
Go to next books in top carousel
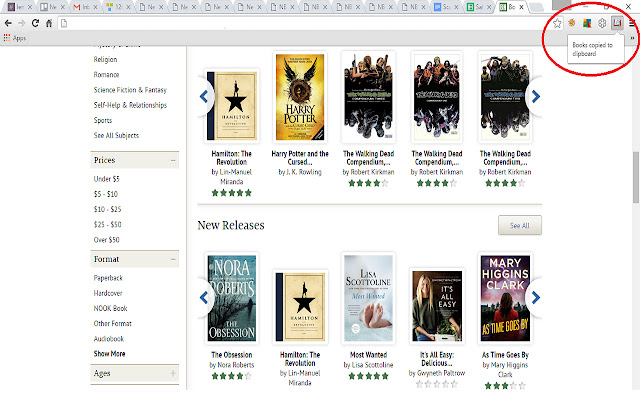536,97
